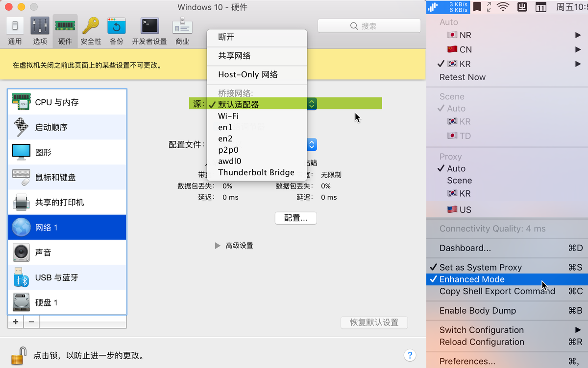Select Thunderbolt Bridge adapter
Viewport: 588px width, 368px height.
click(x=257, y=172)
